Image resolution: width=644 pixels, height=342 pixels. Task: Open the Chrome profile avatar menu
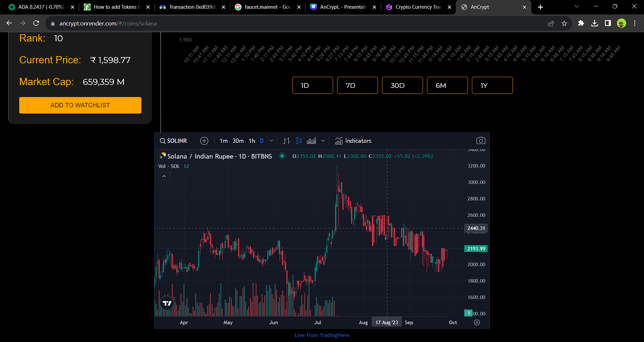(622, 23)
